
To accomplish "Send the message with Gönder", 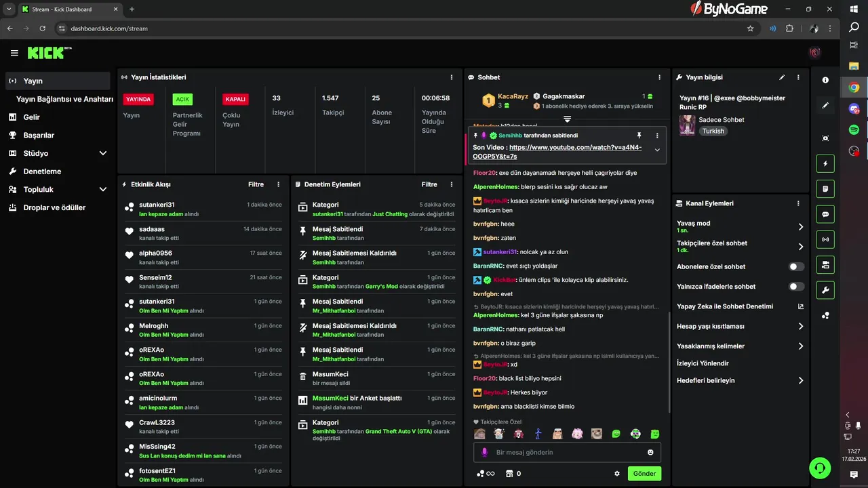I will 644,474.
